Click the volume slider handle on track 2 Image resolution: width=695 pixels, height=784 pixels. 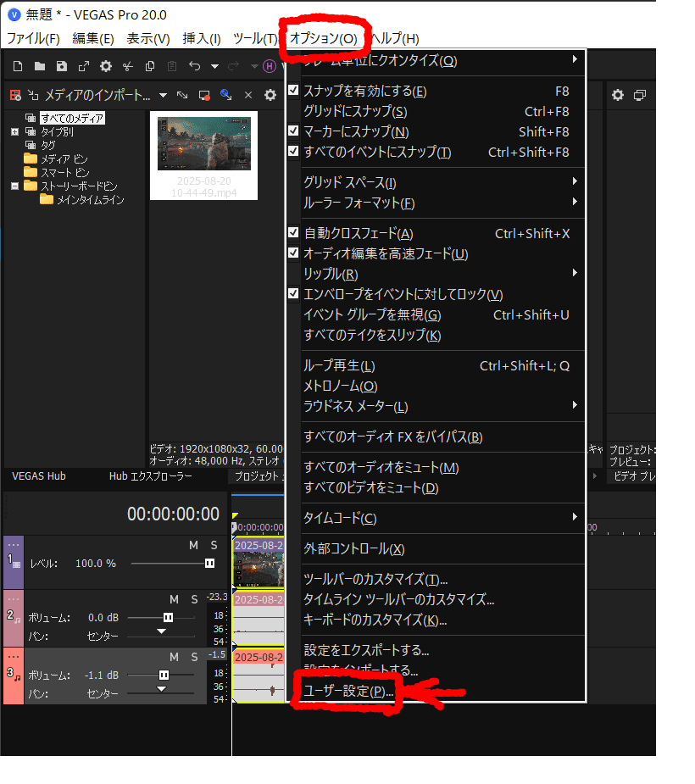pos(168,618)
